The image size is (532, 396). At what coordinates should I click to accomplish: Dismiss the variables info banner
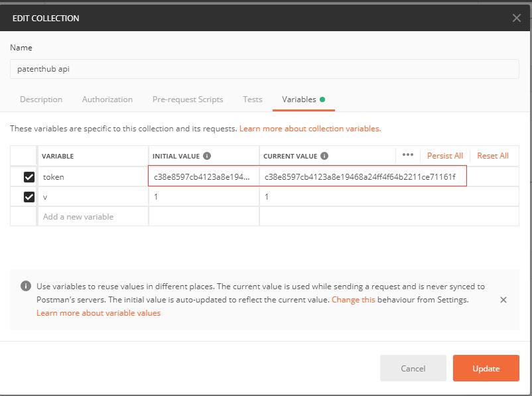[x=503, y=300]
